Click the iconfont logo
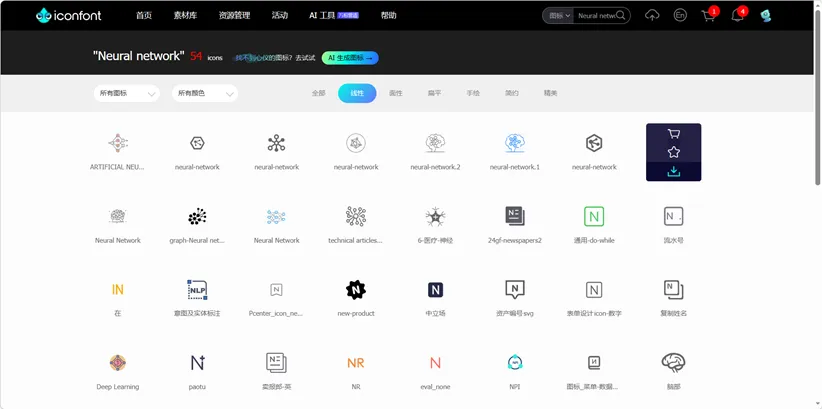This screenshot has width=822, height=409. tap(69, 16)
